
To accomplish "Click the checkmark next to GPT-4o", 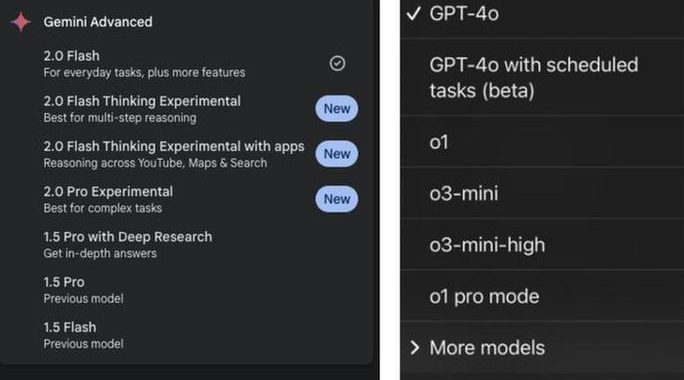I will click(413, 14).
